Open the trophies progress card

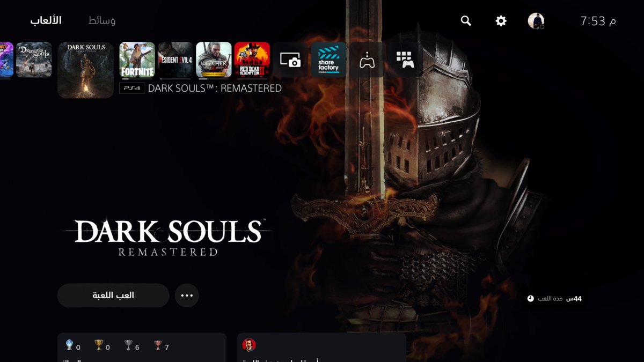coord(142,347)
